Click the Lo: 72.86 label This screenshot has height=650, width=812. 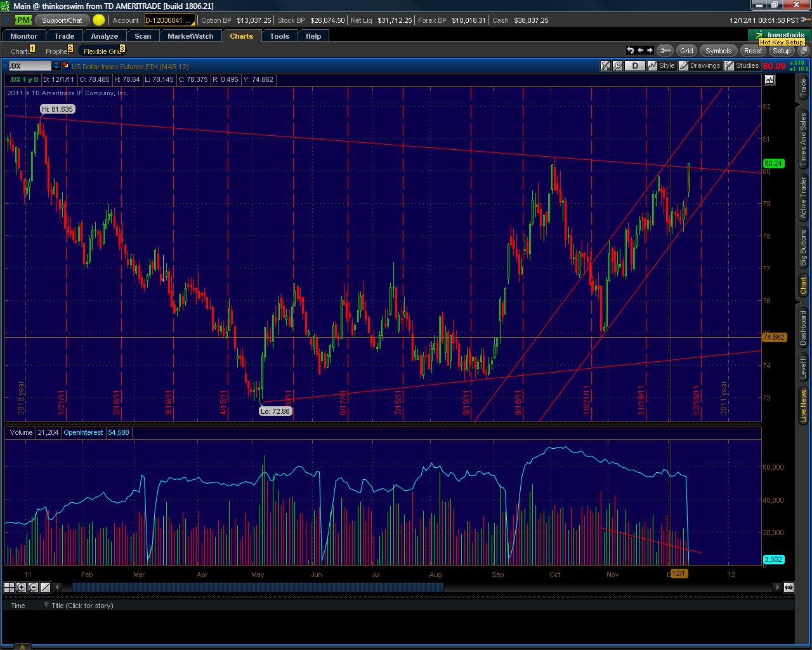[x=275, y=411]
